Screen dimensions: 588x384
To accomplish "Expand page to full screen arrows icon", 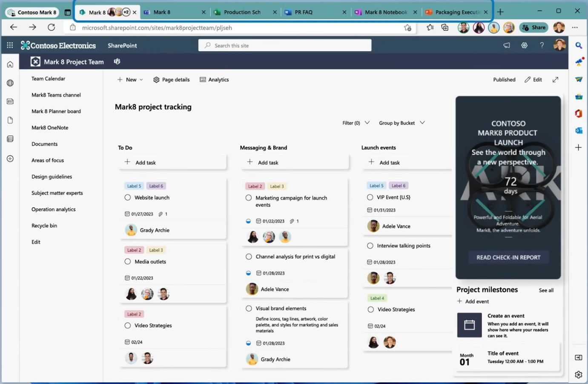I will click(x=555, y=80).
